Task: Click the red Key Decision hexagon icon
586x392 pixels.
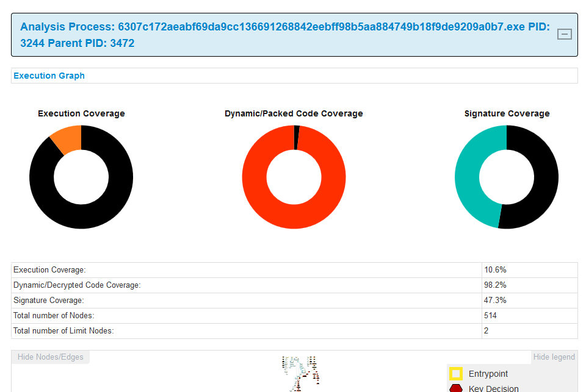Action: (456, 388)
